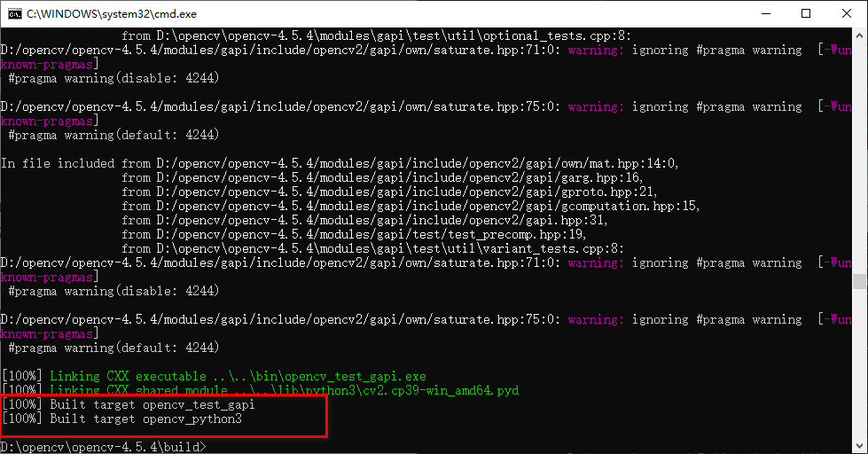The image size is (868, 454).
Task: Click the 'Linking CXX shared module' cv2 pyd line
Action: (260, 390)
